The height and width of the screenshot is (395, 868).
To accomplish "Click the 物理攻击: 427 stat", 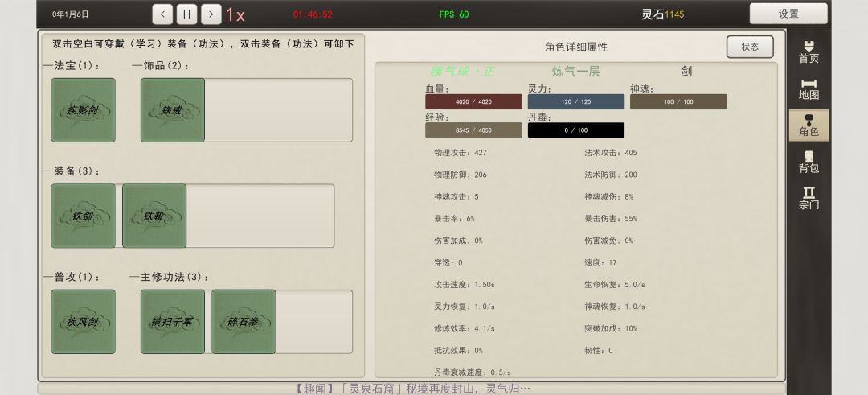I will click(x=461, y=152).
